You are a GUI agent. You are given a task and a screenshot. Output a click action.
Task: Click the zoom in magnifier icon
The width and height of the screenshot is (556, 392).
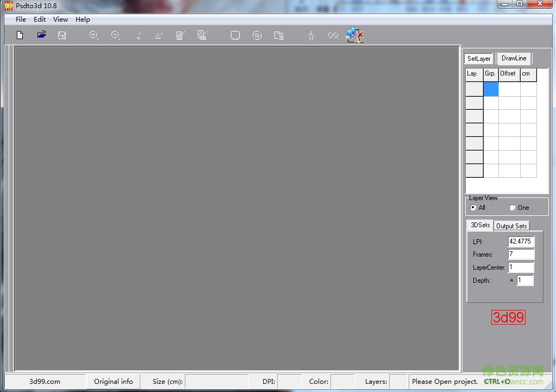point(93,35)
